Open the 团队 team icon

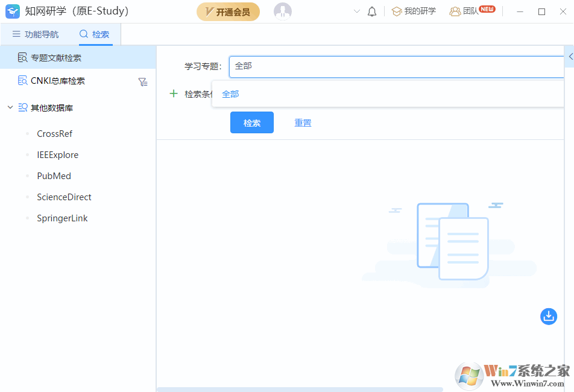click(455, 11)
